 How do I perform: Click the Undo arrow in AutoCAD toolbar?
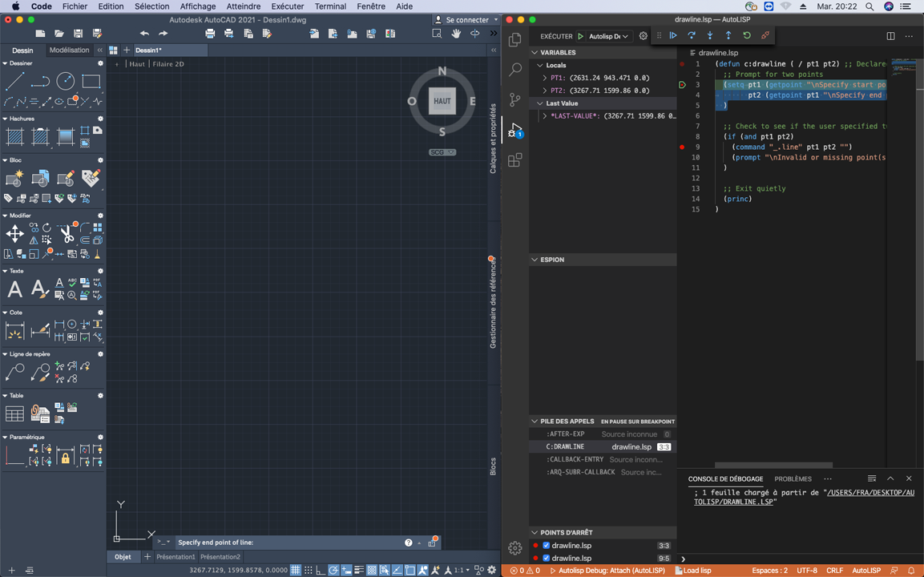144,34
